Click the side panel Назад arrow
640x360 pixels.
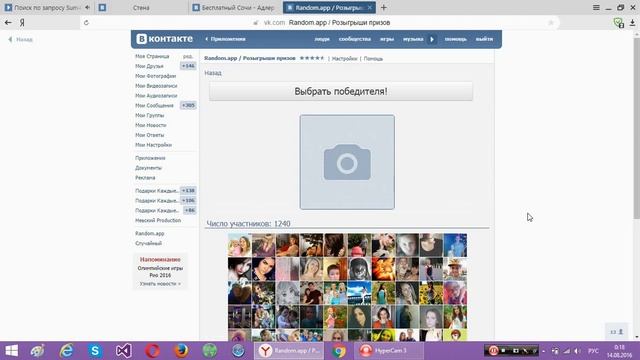click(x=20, y=40)
